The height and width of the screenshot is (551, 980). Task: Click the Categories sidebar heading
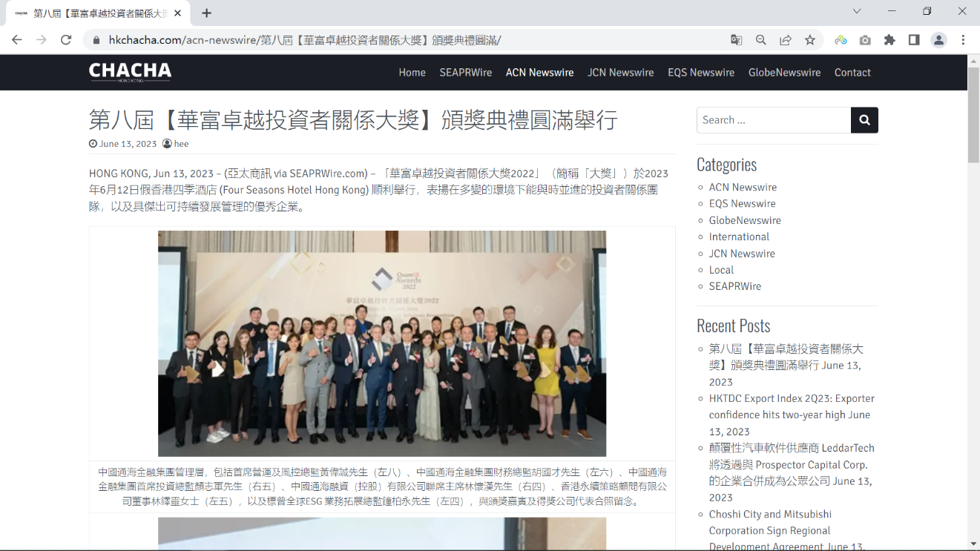pyautogui.click(x=726, y=164)
